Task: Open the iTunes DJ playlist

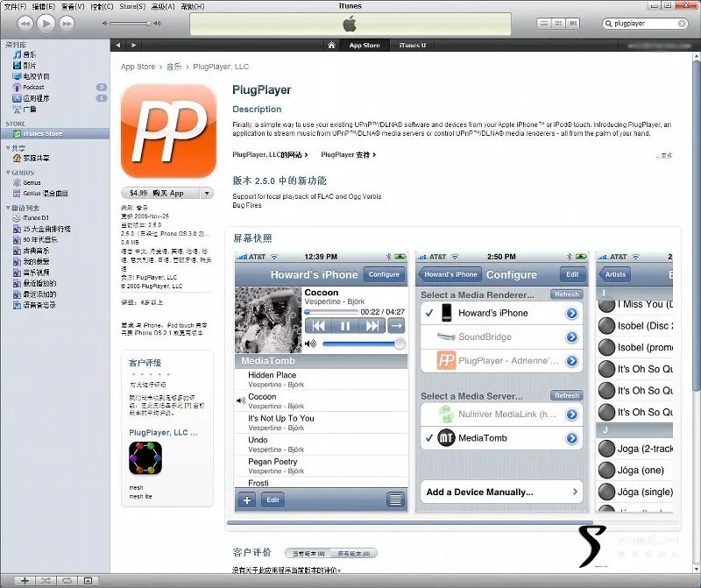Action: pyautogui.click(x=36, y=218)
